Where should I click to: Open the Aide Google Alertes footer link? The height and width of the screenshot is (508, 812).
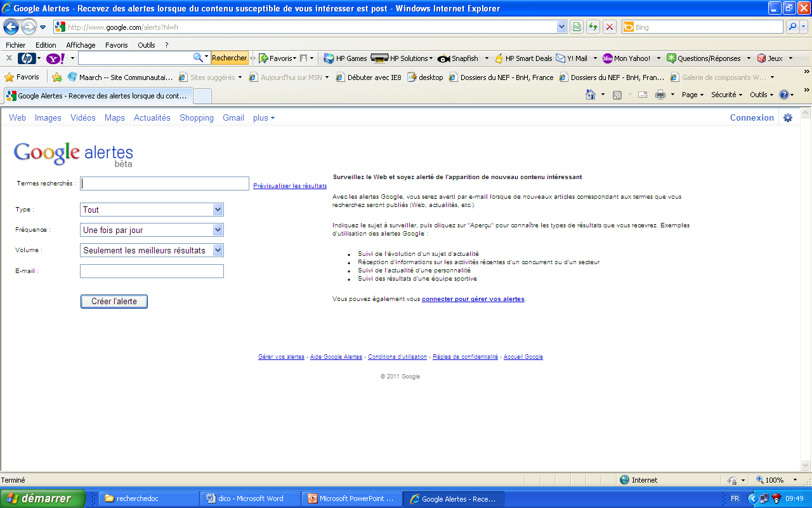336,357
